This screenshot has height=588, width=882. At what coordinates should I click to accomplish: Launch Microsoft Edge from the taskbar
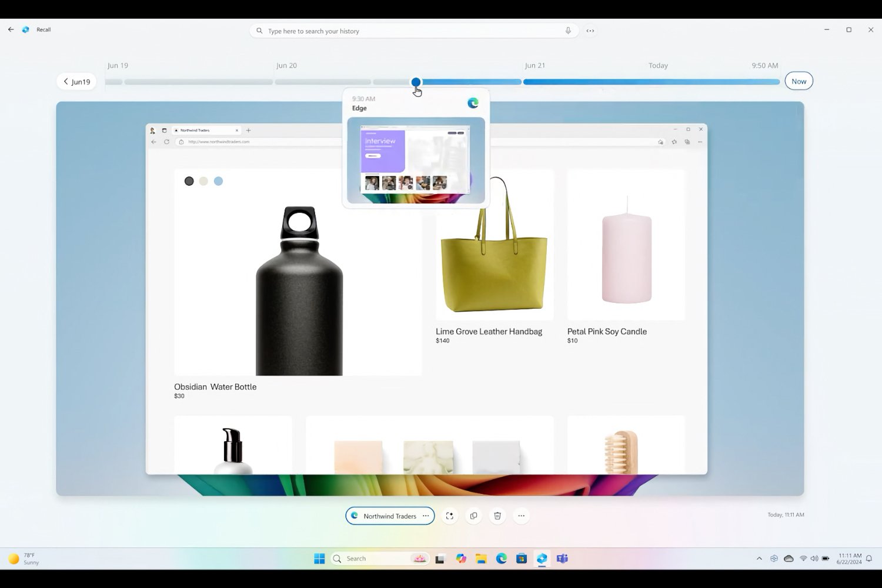(x=501, y=559)
